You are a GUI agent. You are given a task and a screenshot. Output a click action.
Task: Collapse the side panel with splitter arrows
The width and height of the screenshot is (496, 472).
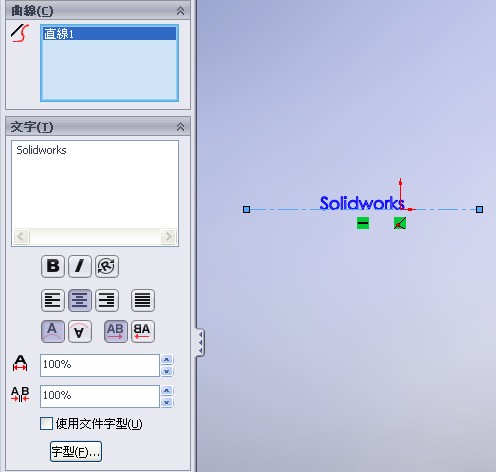[x=200, y=342]
